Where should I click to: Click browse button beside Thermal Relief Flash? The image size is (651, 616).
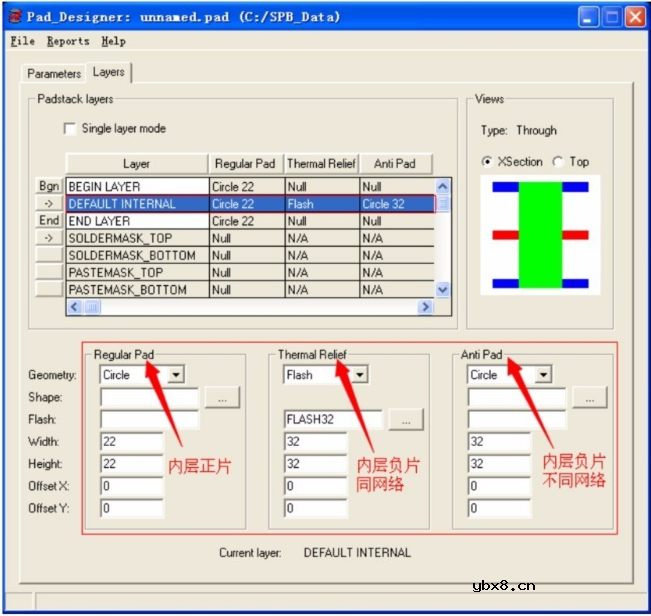pos(405,421)
